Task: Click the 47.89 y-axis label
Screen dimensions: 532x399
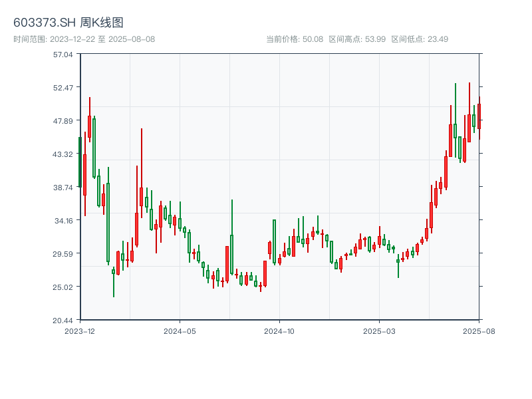Action: point(63,121)
